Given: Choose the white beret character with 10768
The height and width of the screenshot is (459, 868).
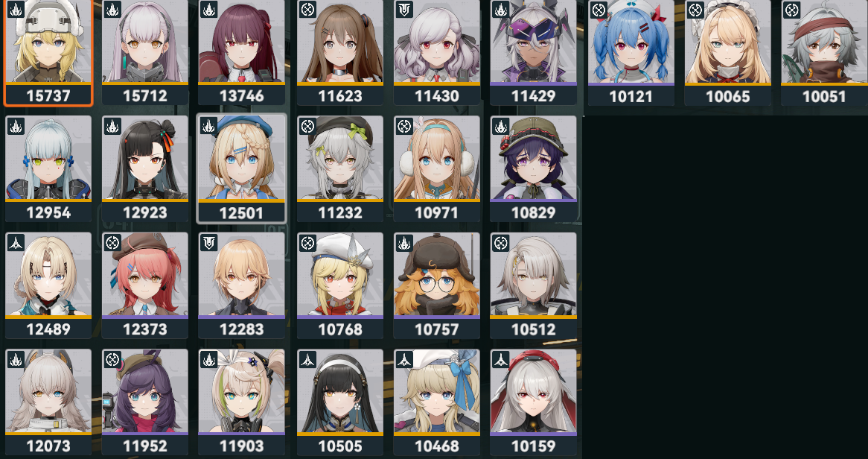Looking at the screenshot, I should (340, 285).
